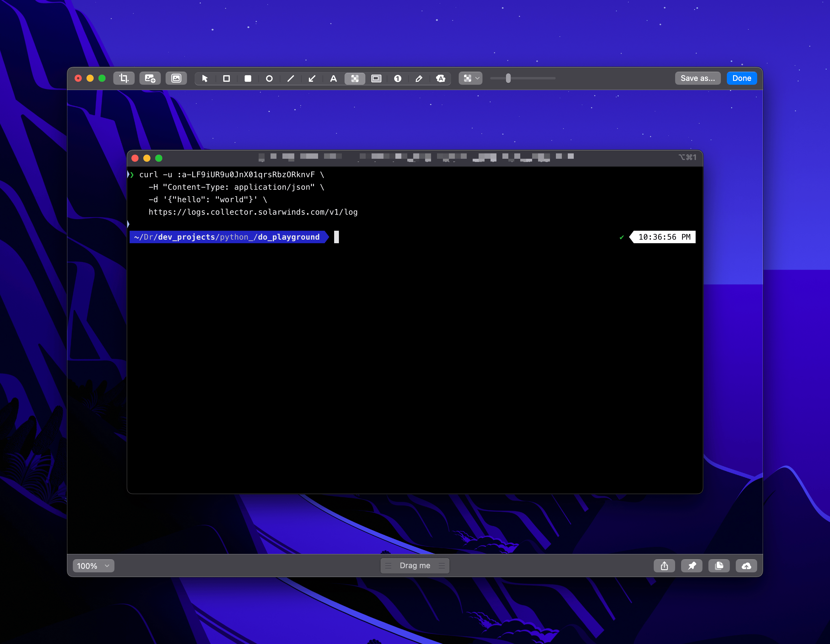Screen dimensions: 830x644
Task: Close the annotation window red button
Action: click(78, 78)
